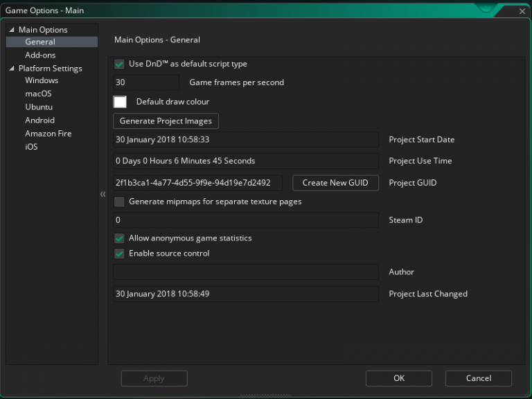This screenshot has width=532, height=399.
Task: Click the Project GUID label
Action: (413, 183)
